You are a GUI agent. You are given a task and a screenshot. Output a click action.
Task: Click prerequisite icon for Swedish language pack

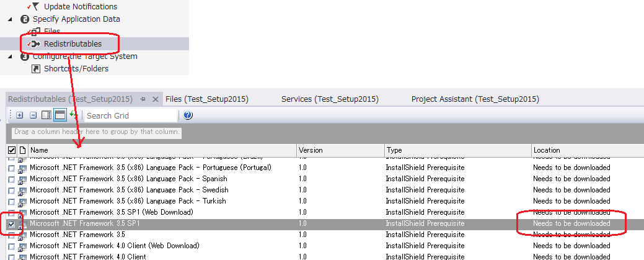pyautogui.click(x=22, y=191)
